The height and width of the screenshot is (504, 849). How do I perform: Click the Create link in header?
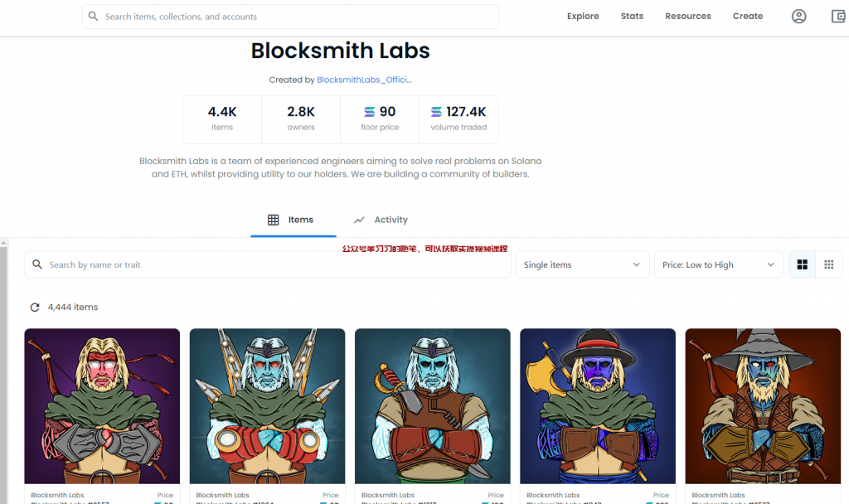(747, 17)
